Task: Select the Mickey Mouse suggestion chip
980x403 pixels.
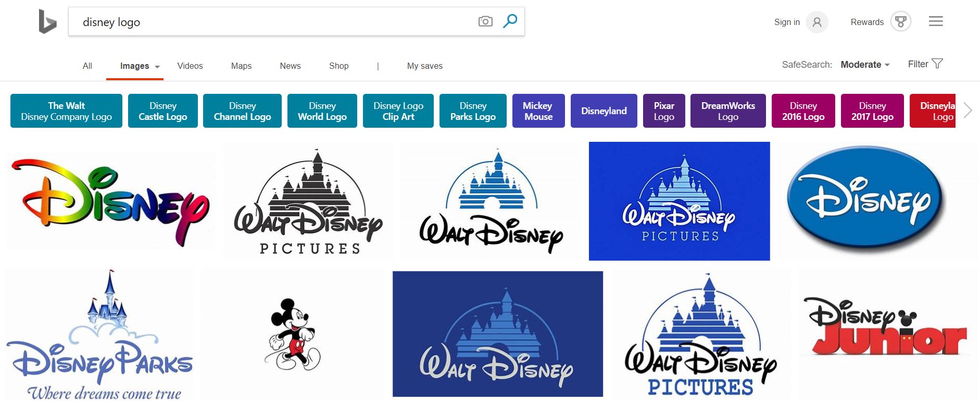Action: (x=538, y=111)
